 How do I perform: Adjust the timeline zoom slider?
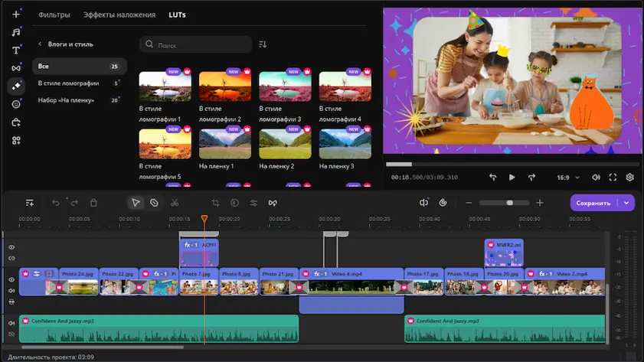pyautogui.click(x=509, y=203)
